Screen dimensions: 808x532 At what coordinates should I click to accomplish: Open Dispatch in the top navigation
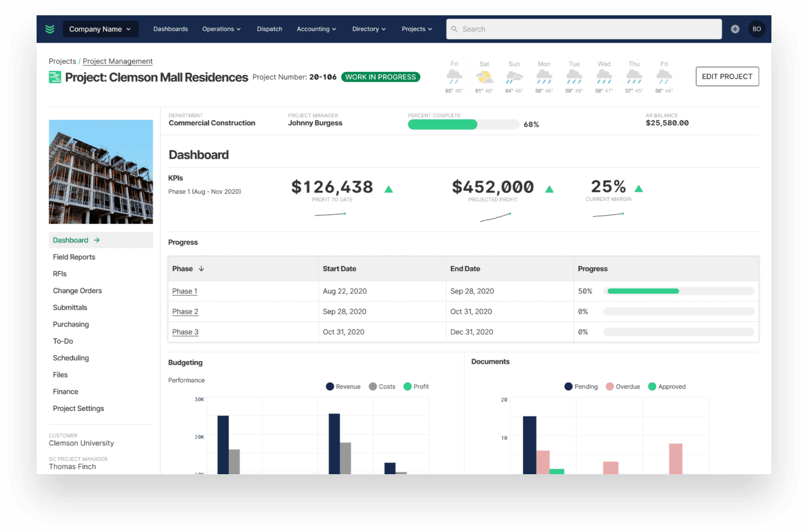(x=270, y=29)
